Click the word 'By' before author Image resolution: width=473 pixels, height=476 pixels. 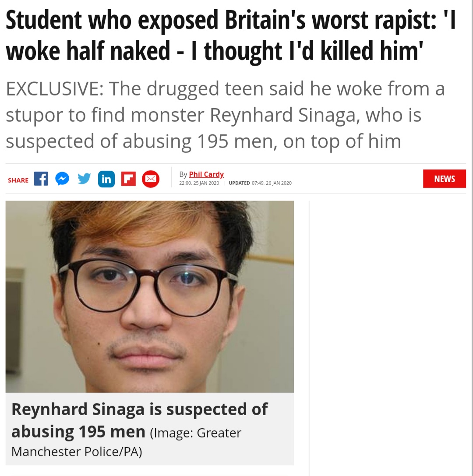[x=183, y=174]
